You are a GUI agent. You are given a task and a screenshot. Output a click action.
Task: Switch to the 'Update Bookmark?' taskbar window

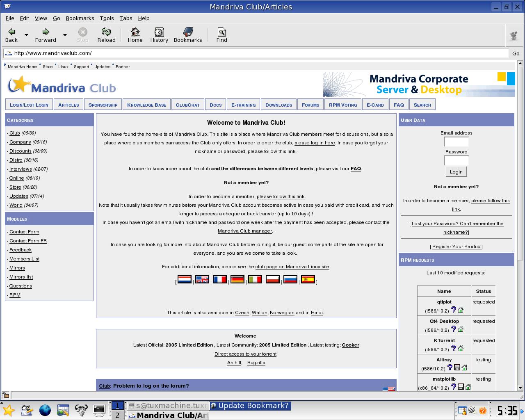[250, 406]
